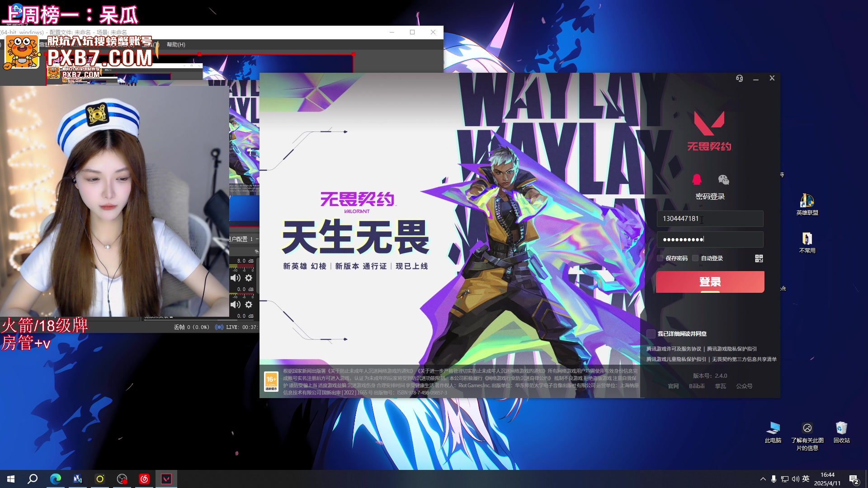Open taskbar clock showing 16:44
Image resolution: width=868 pixels, height=488 pixels.
[827, 479]
